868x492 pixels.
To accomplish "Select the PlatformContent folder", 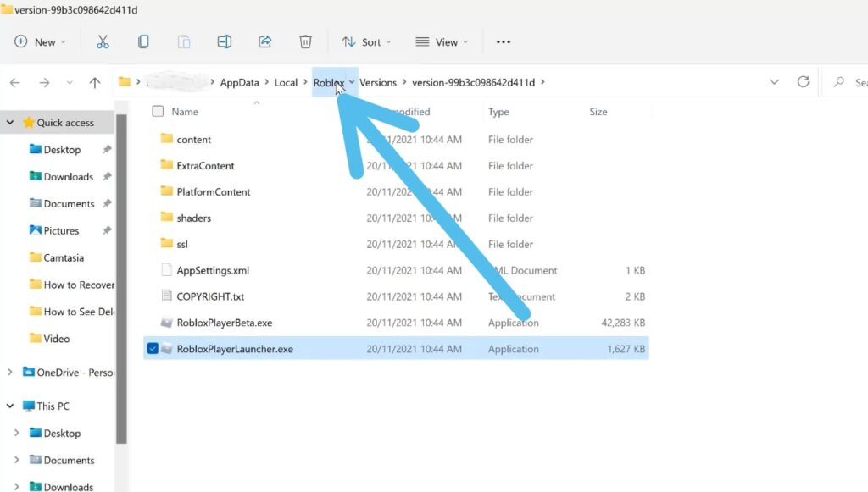I will 213,192.
